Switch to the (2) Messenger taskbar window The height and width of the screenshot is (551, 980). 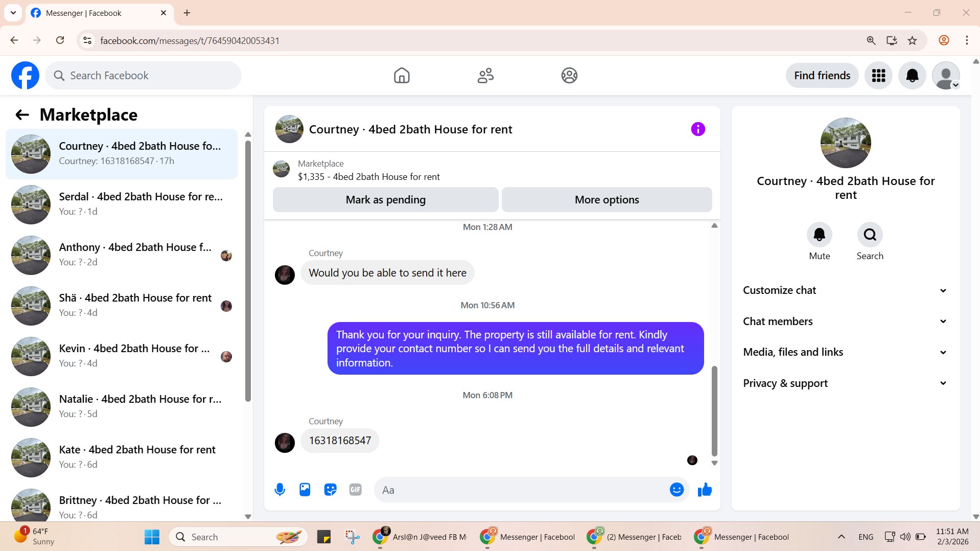coord(635,537)
